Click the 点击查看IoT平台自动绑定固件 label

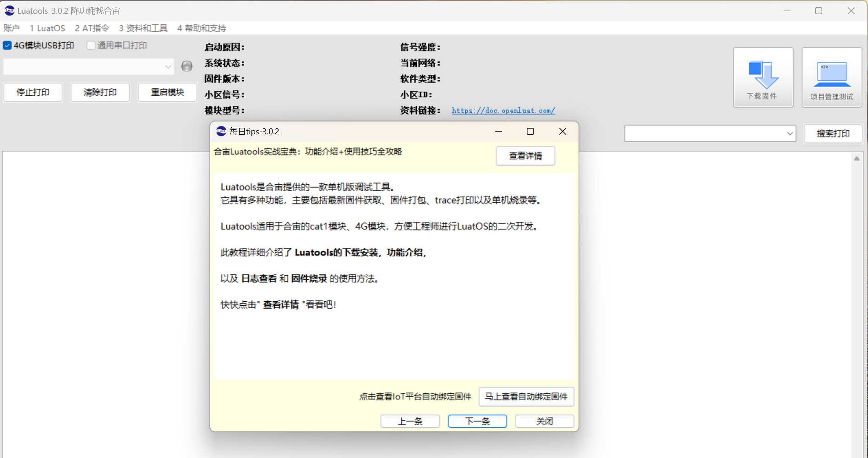(415, 397)
